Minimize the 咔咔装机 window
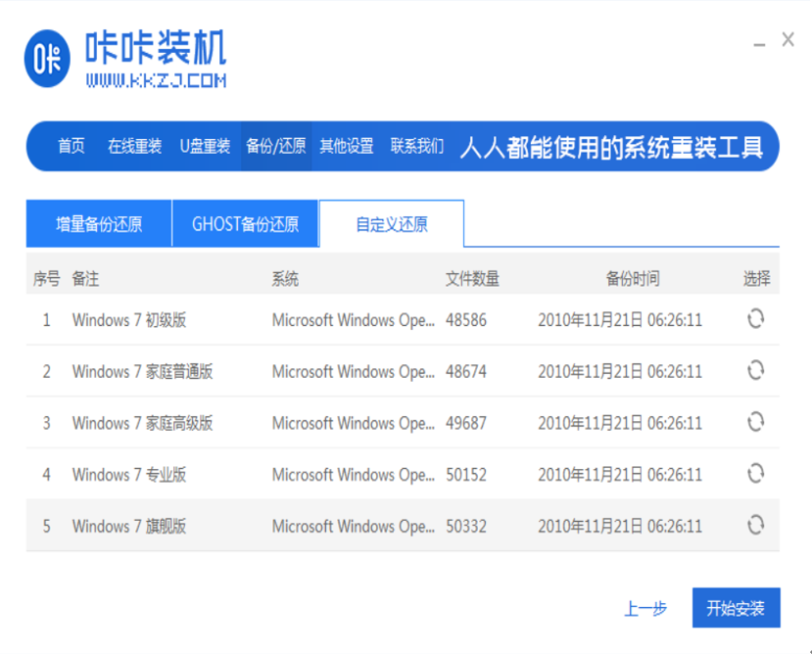 pos(760,44)
